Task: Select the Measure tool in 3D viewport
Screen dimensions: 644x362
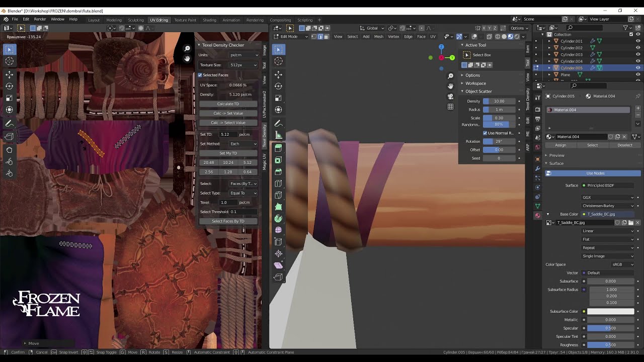Action: point(279,135)
